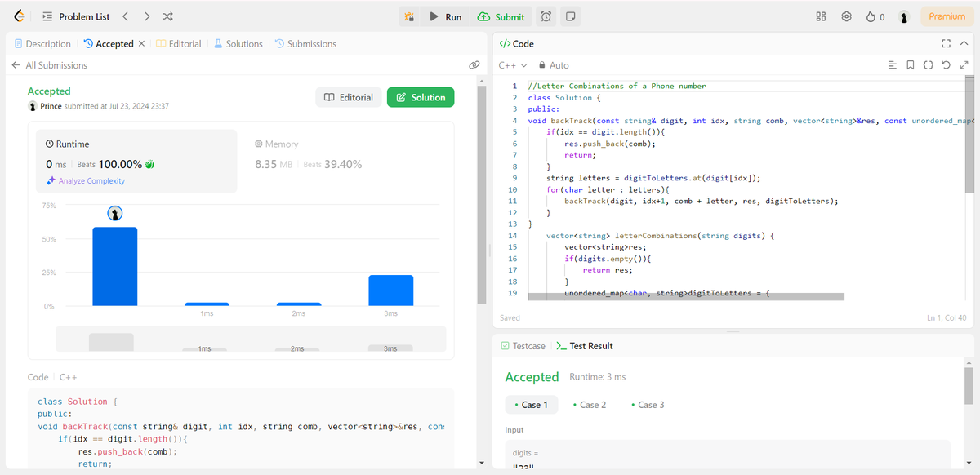Open the debugger bug icon
Screen dimensions: 980x475
(410, 16)
